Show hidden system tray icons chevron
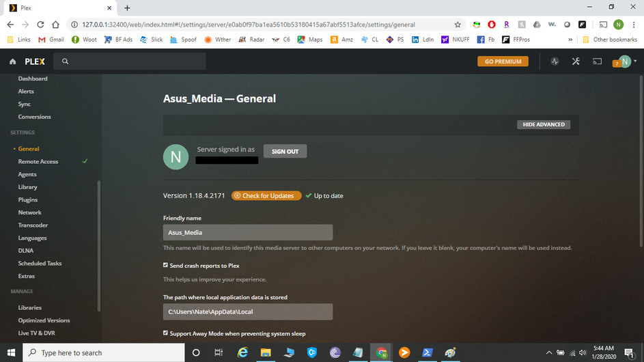644x362 pixels. [x=548, y=352]
